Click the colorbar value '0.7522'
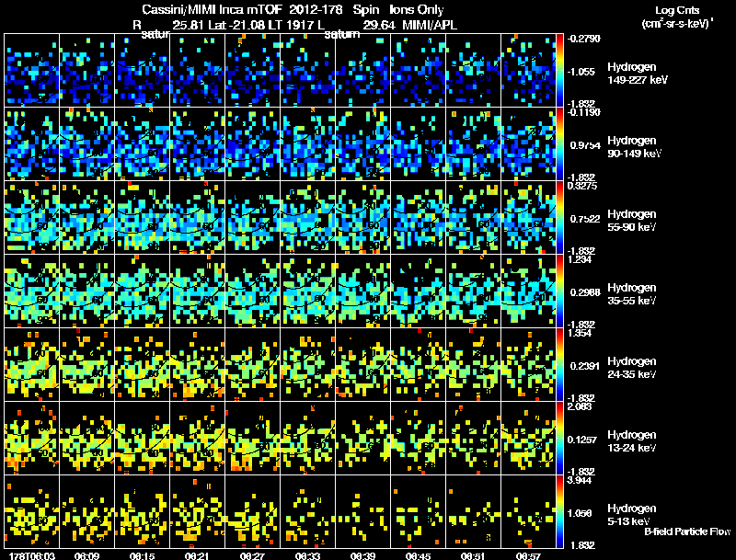 pos(585,219)
